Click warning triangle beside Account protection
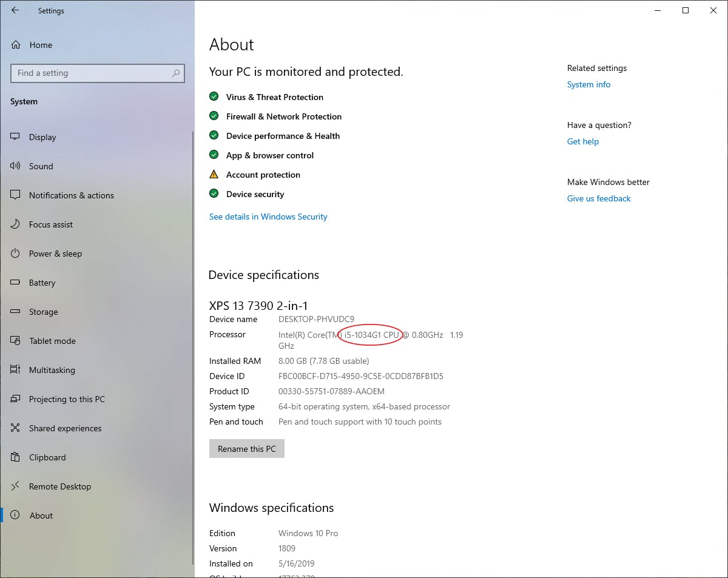728x578 pixels. click(x=214, y=174)
